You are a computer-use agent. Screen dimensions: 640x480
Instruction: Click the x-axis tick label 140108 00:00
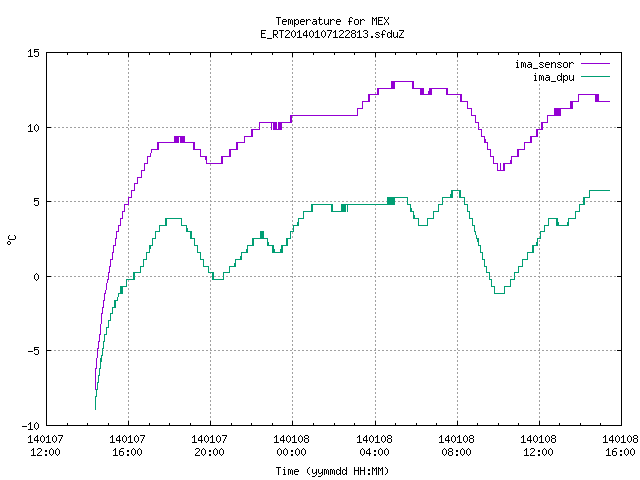tap(291, 445)
